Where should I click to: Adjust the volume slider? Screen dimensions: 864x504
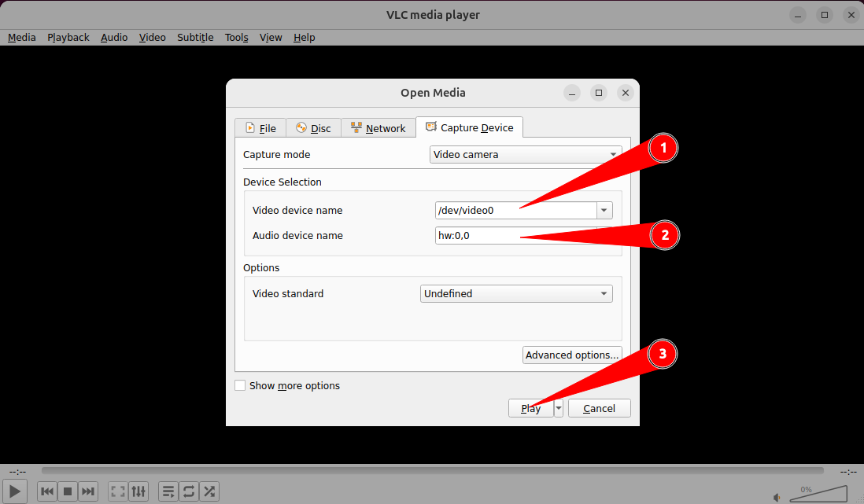[818, 494]
